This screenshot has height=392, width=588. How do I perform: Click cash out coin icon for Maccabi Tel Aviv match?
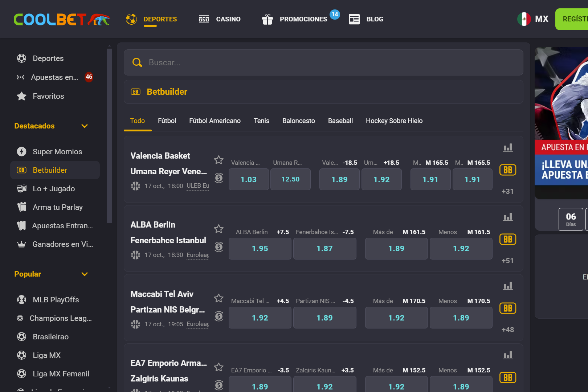point(219,316)
